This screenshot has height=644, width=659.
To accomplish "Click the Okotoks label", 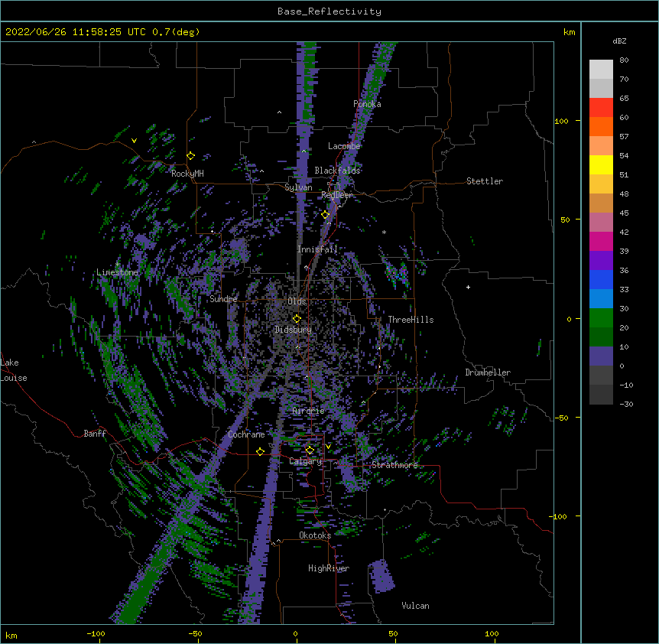I will click(x=315, y=535).
